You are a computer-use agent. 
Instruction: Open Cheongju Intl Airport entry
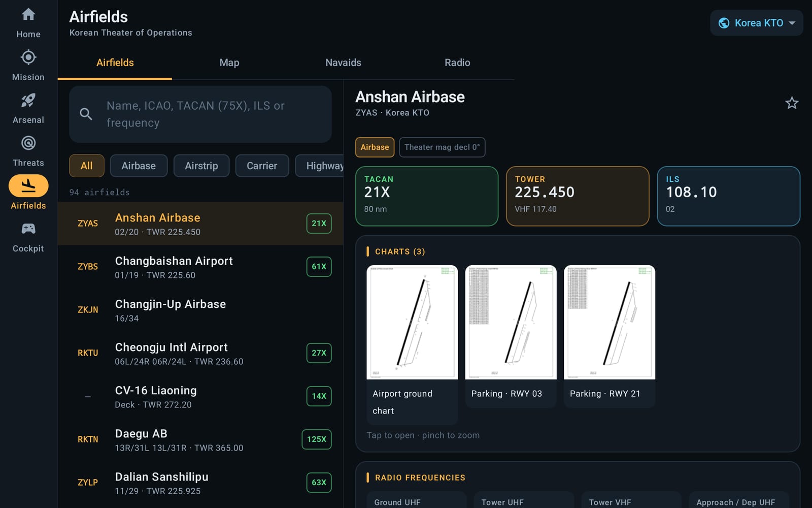200,353
